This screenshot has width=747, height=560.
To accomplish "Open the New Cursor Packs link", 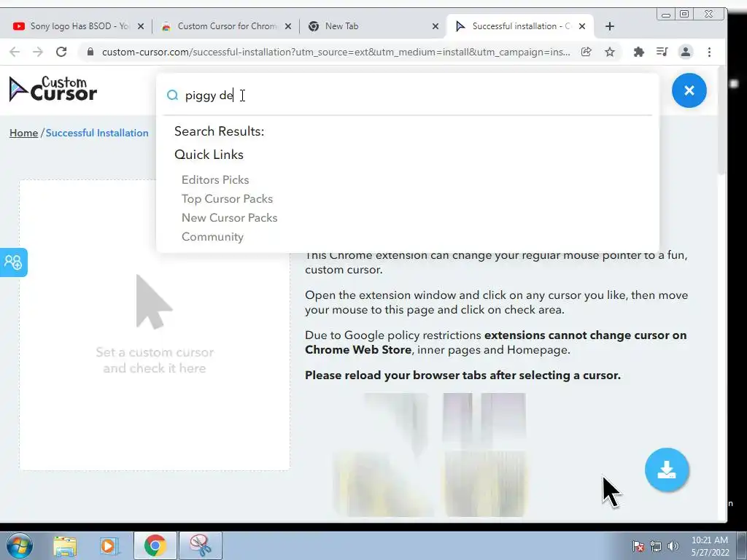I will pos(229,217).
